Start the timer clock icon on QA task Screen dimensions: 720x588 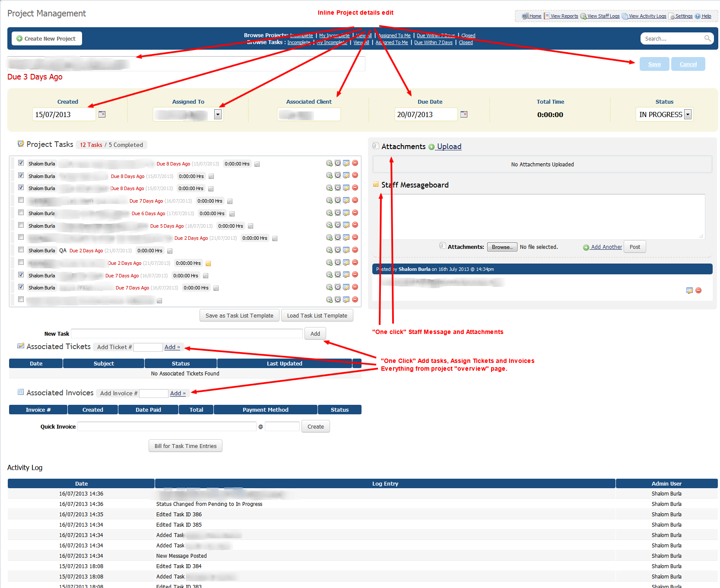tap(338, 250)
